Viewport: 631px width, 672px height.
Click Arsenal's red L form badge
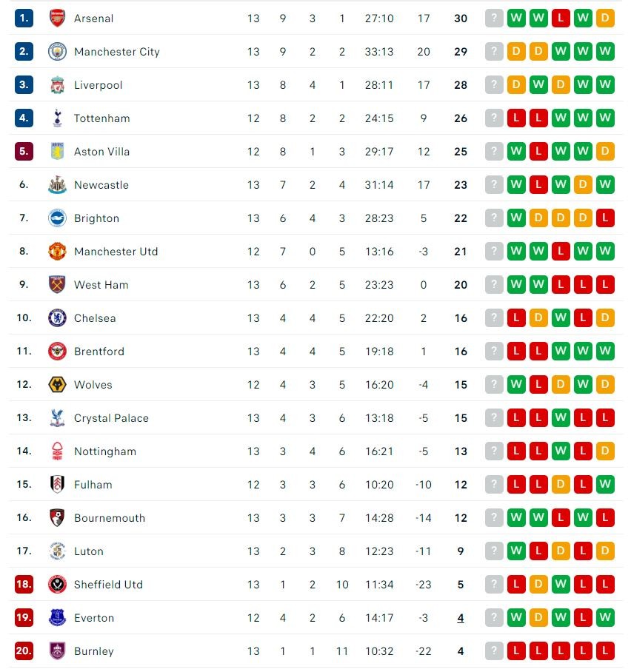(561, 19)
